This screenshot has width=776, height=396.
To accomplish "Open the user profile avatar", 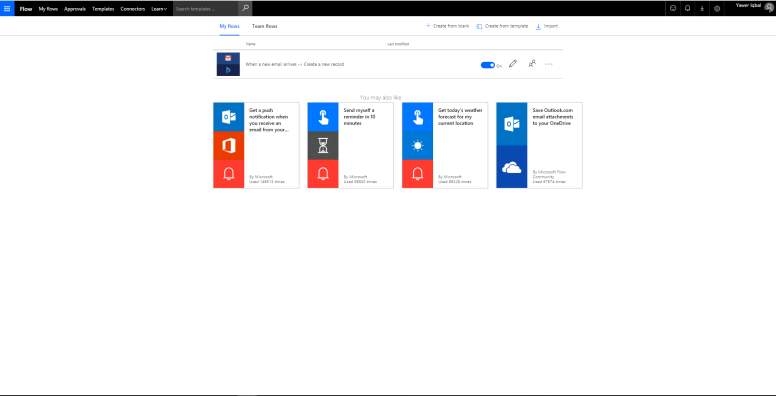I will pyautogui.click(x=768, y=8).
